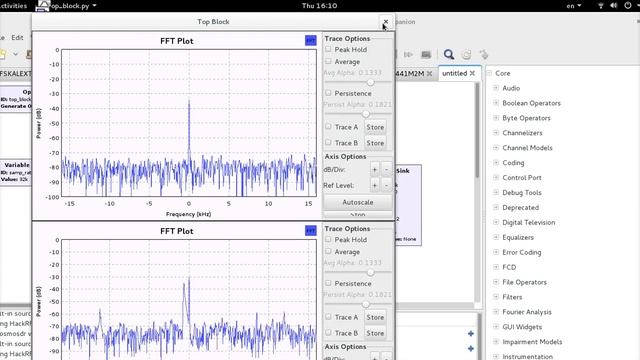The height and width of the screenshot is (360, 640).
Task: Select the File Operators category
Action: (524, 282)
